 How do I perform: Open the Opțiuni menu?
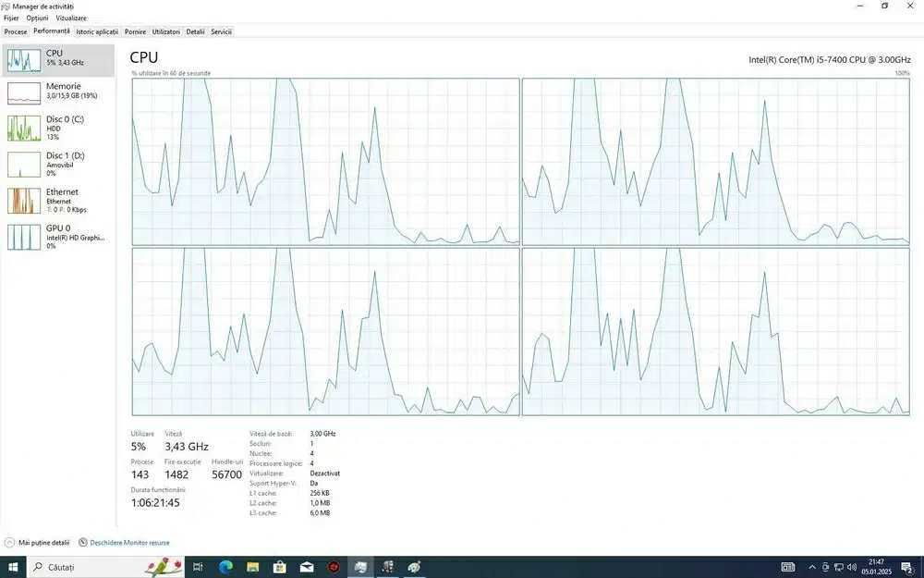point(37,18)
